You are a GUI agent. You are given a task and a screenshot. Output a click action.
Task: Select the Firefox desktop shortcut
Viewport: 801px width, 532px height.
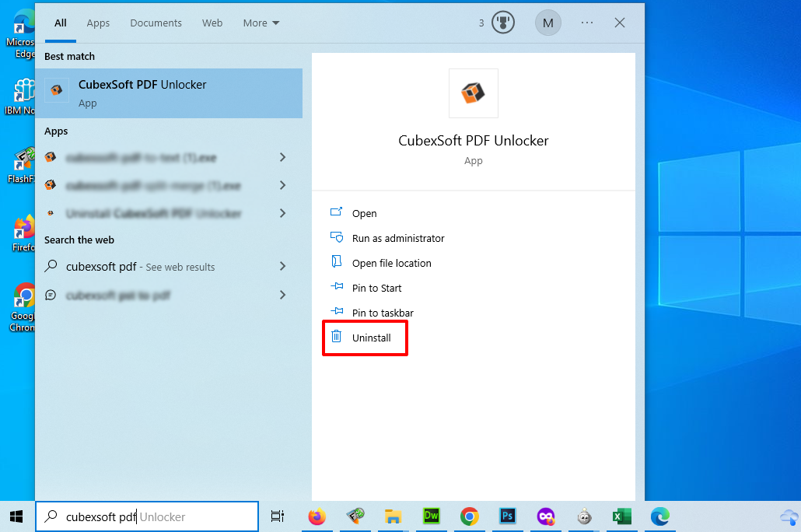coord(23,233)
